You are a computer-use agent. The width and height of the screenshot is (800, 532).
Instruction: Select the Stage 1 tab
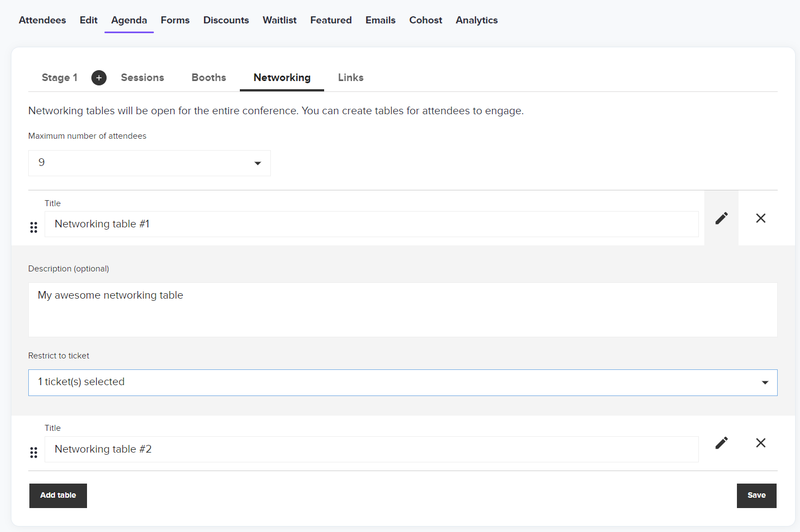click(59, 78)
